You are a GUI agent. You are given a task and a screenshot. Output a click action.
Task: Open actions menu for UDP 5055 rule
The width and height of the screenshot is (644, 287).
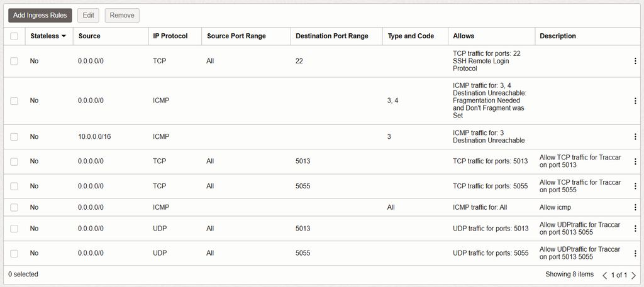pos(635,253)
